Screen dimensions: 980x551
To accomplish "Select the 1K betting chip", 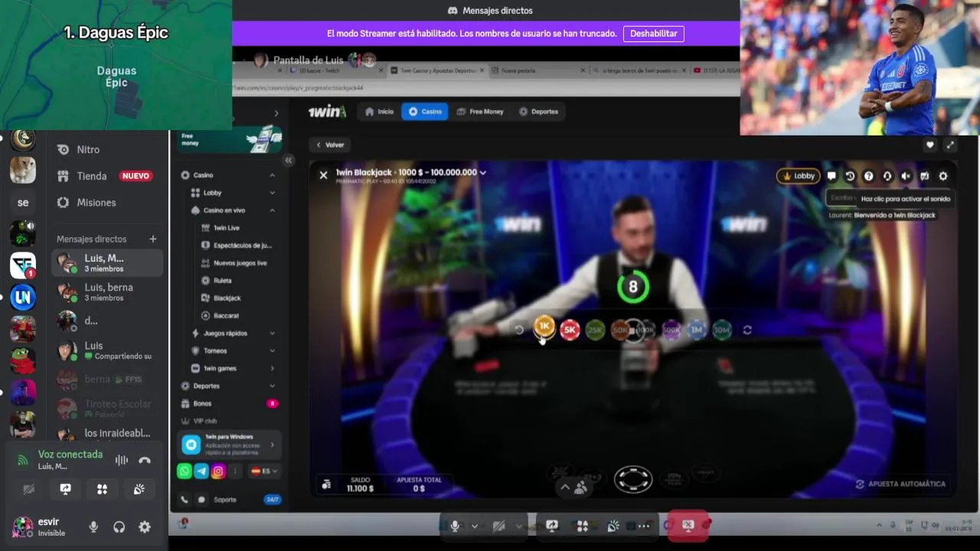I will point(544,327).
